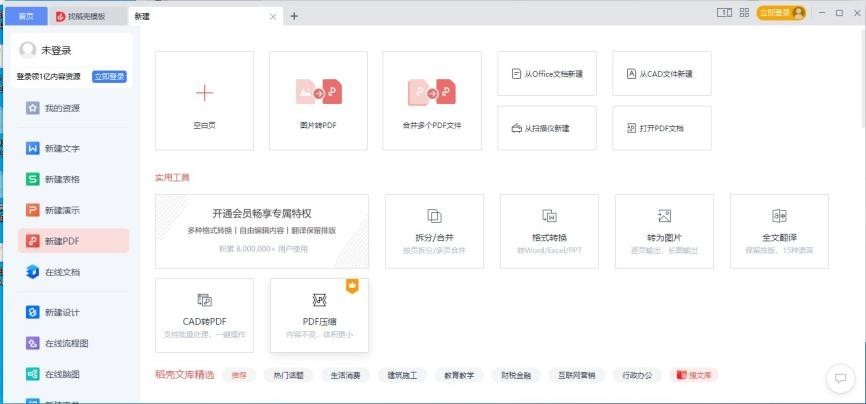Click the 实用工具 section heading
This screenshot has height=404, width=866.
pos(172,177)
